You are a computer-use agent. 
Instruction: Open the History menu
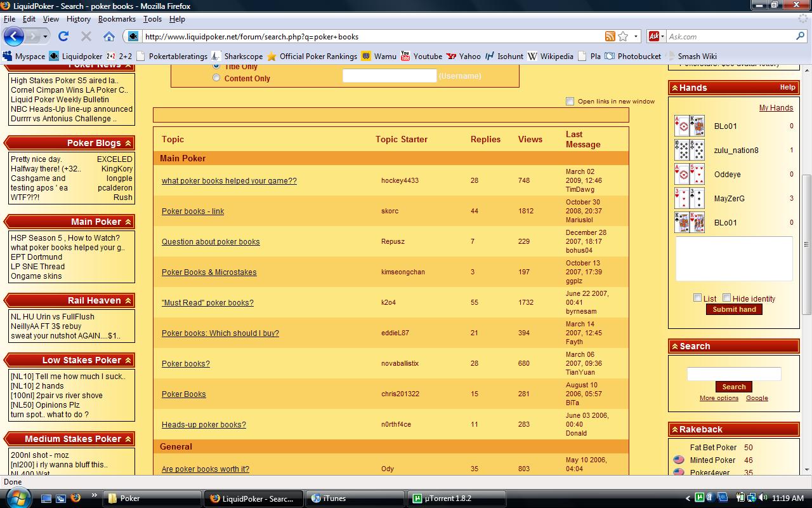click(x=78, y=19)
